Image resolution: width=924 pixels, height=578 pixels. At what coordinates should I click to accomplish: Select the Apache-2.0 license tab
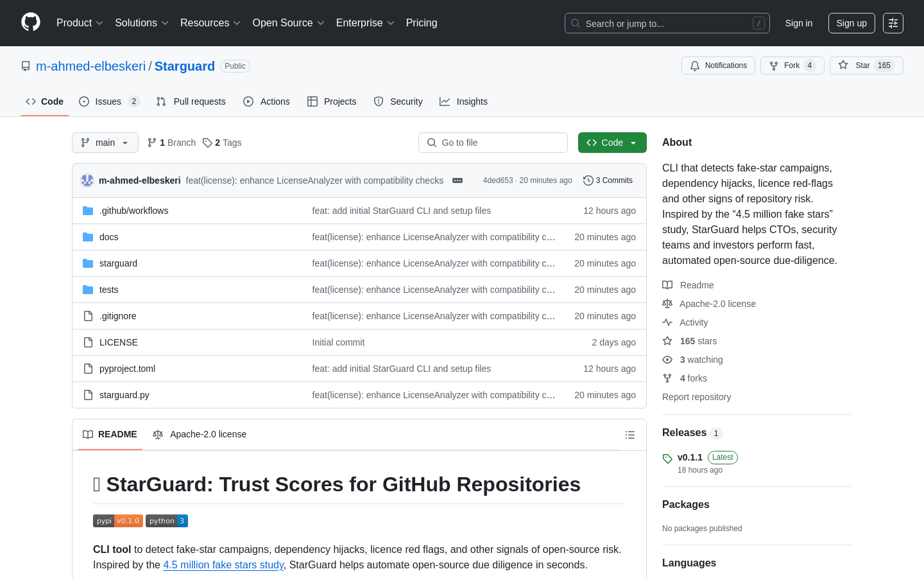coord(200,434)
